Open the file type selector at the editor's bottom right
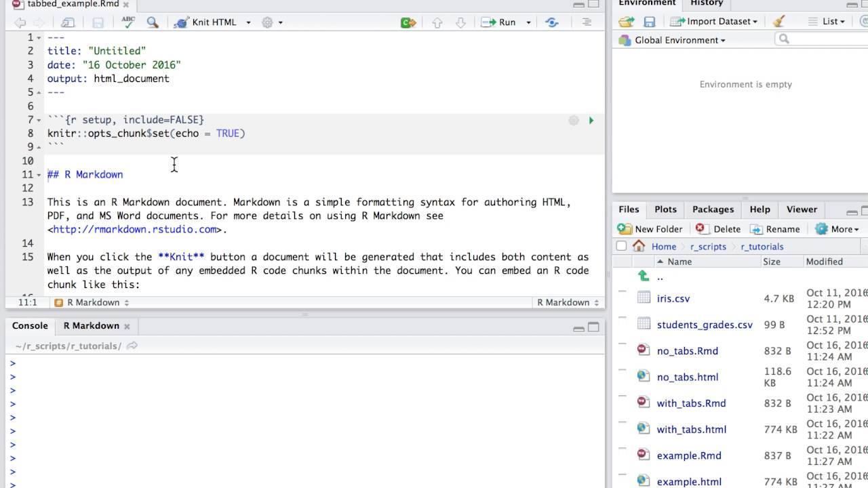Image resolution: width=868 pixels, height=488 pixels. 568,302
